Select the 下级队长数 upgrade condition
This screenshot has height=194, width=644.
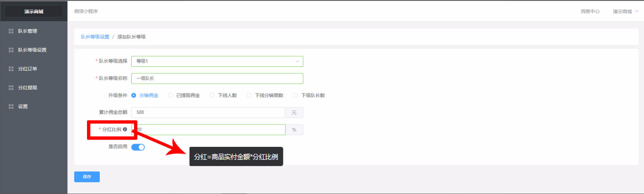[x=309, y=95]
